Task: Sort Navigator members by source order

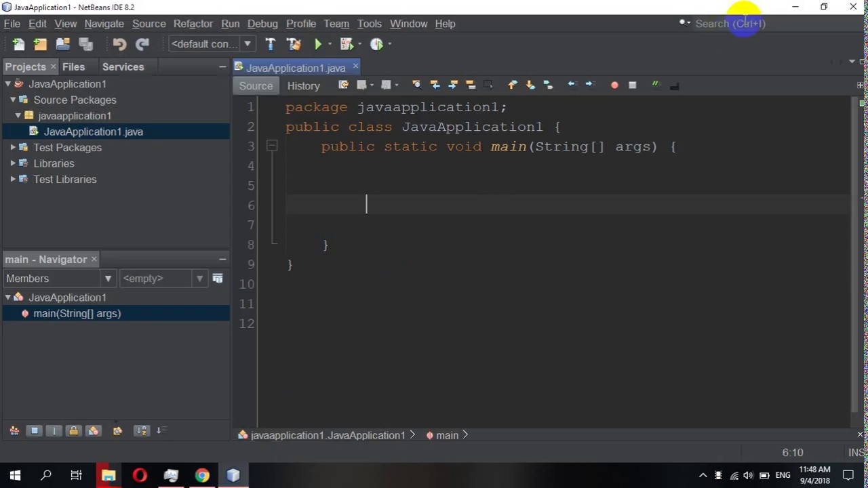Action: click(x=161, y=430)
